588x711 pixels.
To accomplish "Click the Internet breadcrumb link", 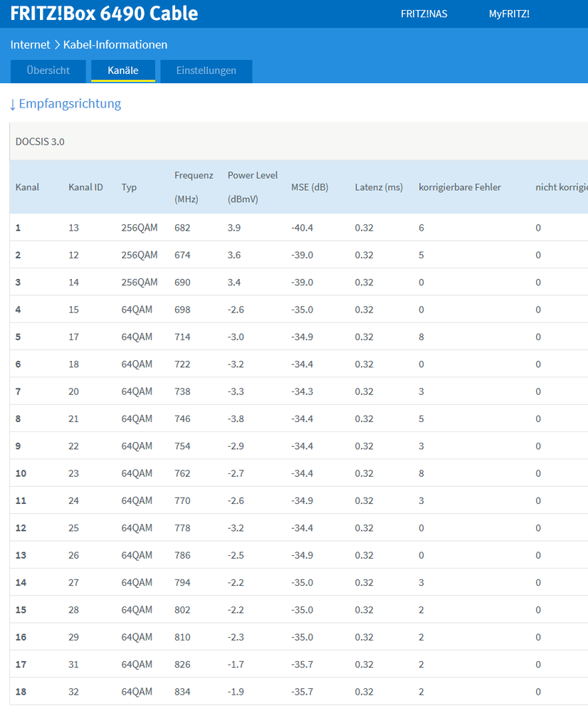I will pos(30,44).
